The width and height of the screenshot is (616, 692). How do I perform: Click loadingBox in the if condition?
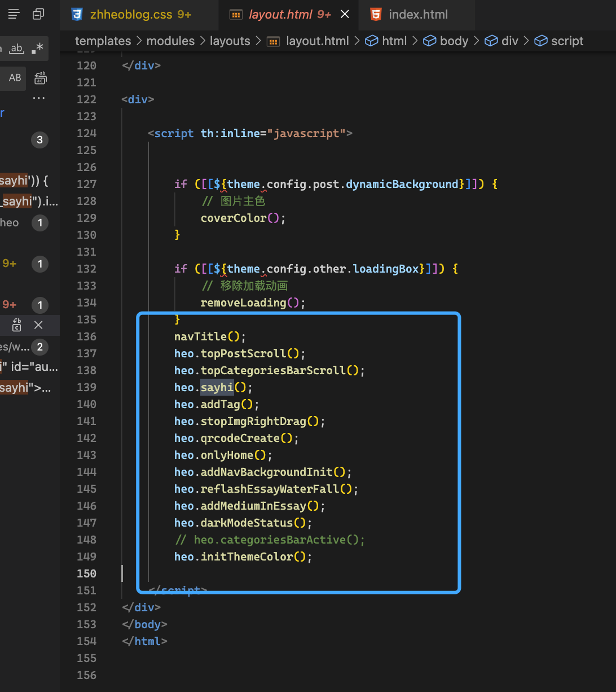click(386, 269)
